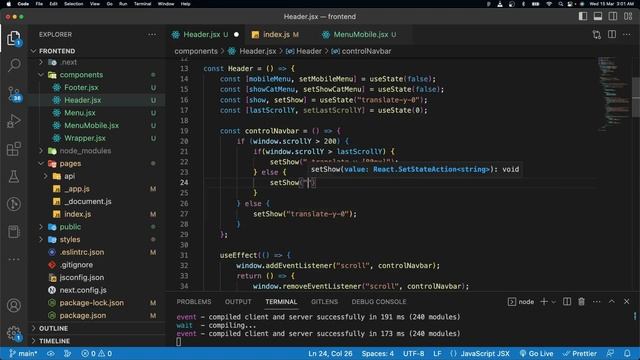This screenshot has width=640, height=360.
Task: Open the Selection menu in menu bar
Action: [73, 4]
